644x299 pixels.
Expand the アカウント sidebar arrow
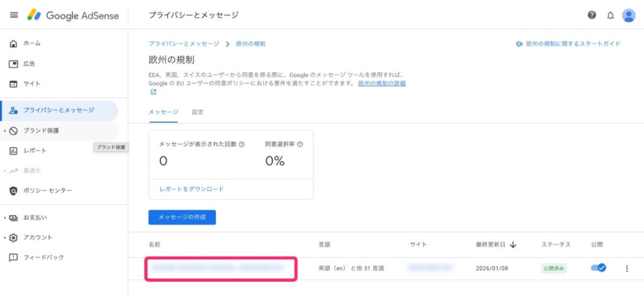(5, 238)
